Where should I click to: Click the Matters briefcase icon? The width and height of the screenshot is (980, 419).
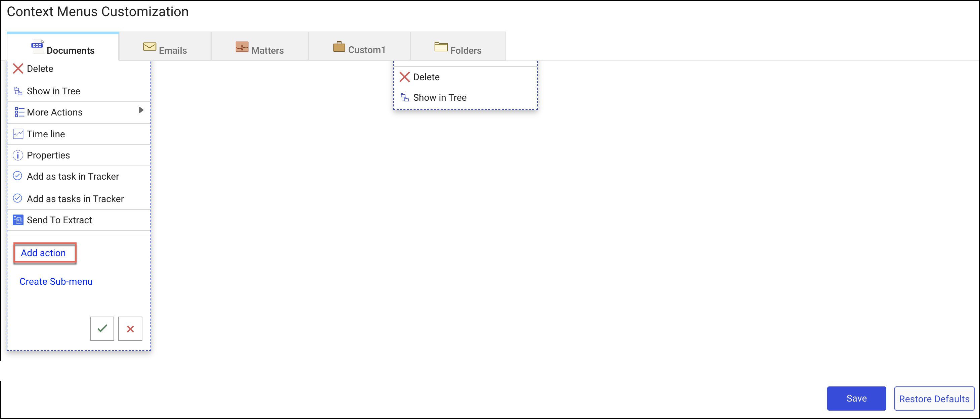click(x=241, y=47)
